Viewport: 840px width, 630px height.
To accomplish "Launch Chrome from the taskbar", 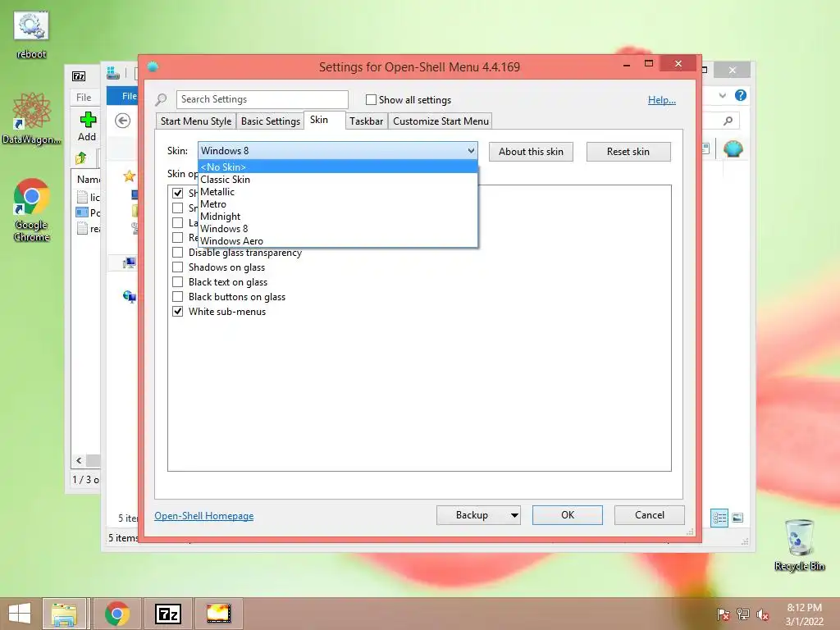I will tap(117, 614).
